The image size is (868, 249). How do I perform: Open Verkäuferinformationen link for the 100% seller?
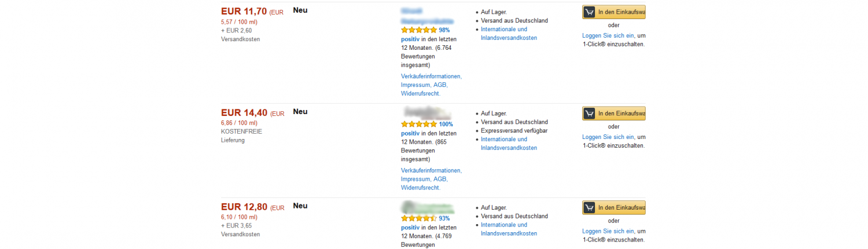(x=431, y=171)
